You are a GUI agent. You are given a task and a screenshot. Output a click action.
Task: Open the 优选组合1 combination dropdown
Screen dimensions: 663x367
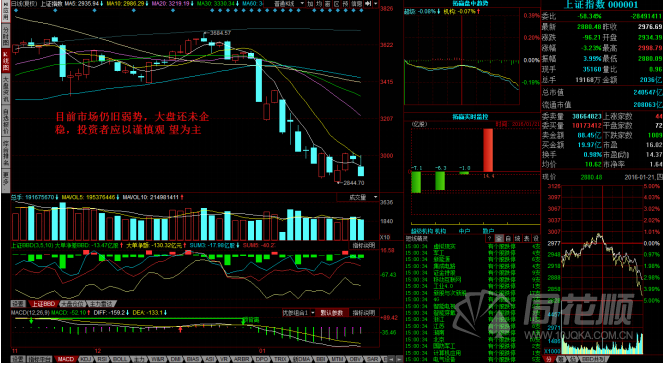[x=299, y=313]
